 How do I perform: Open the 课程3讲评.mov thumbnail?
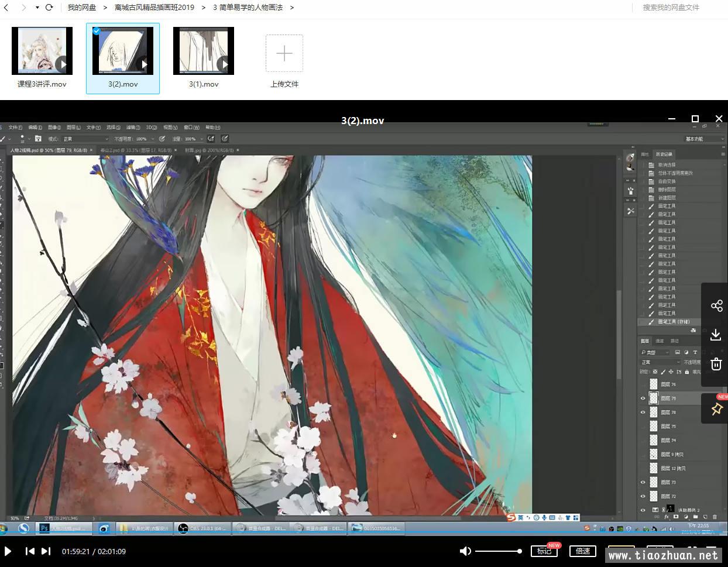click(42, 51)
